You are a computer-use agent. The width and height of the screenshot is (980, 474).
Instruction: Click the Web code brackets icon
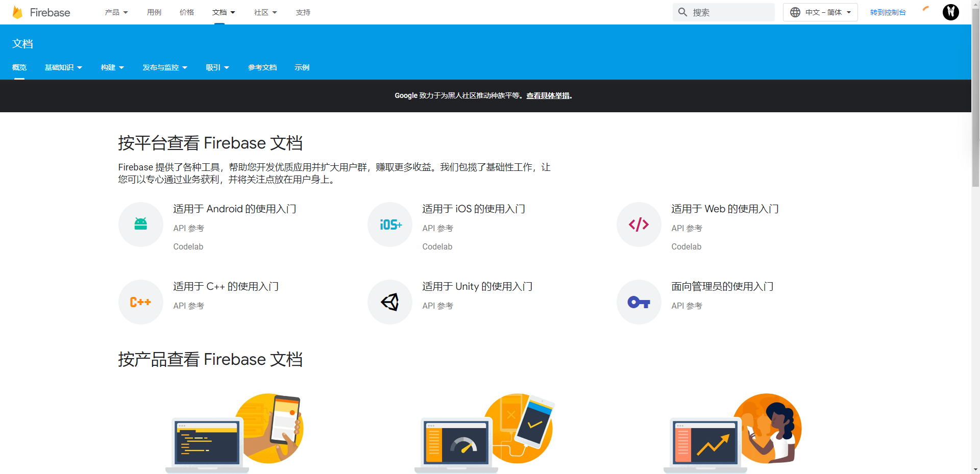pyautogui.click(x=639, y=224)
